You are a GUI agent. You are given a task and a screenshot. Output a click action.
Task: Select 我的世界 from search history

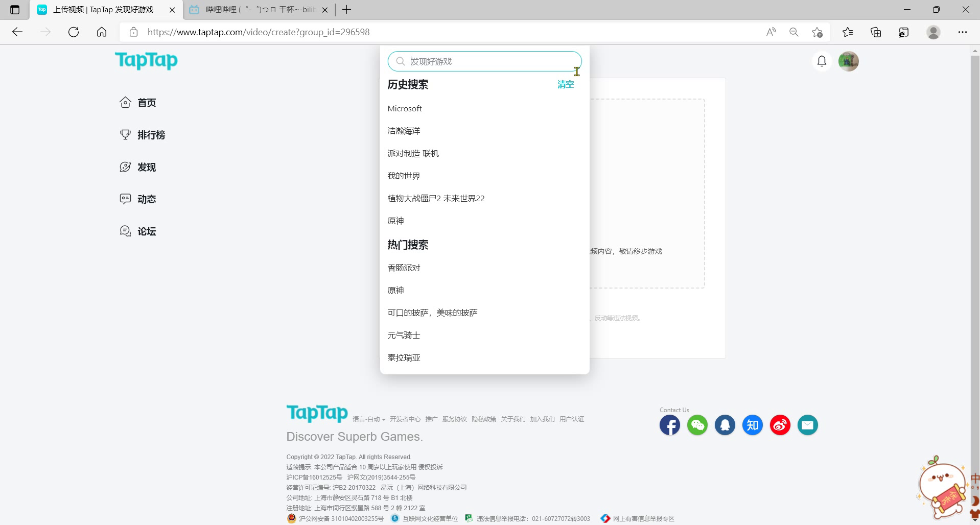pos(404,176)
